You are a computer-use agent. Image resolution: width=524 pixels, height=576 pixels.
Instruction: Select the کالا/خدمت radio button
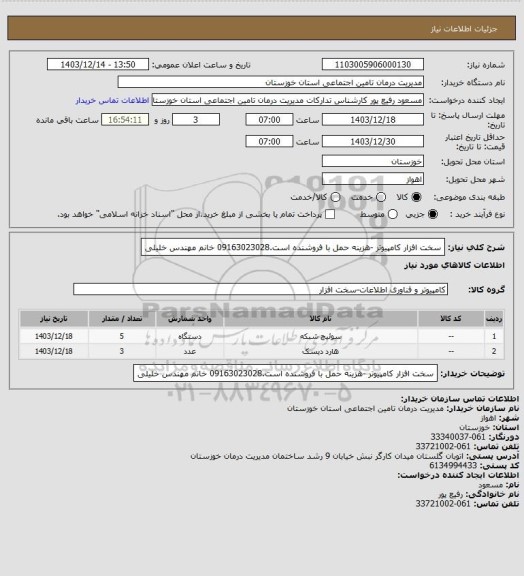(335, 197)
